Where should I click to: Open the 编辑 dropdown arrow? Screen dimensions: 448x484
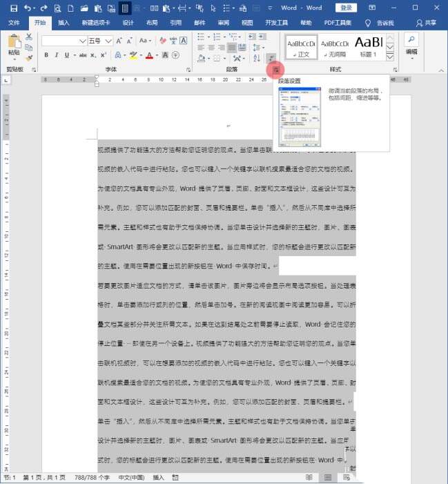pyautogui.click(x=411, y=58)
